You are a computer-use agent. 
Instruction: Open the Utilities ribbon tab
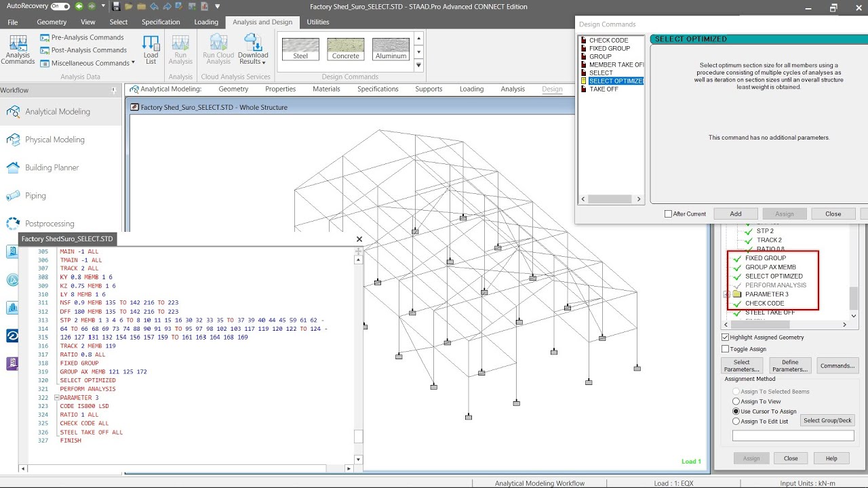pyautogui.click(x=318, y=22)
